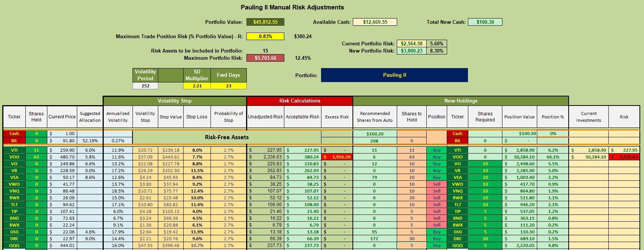Click the SD Multiplier cell 2.21
The height and width of the screenshot is (250, 644).
197,86
